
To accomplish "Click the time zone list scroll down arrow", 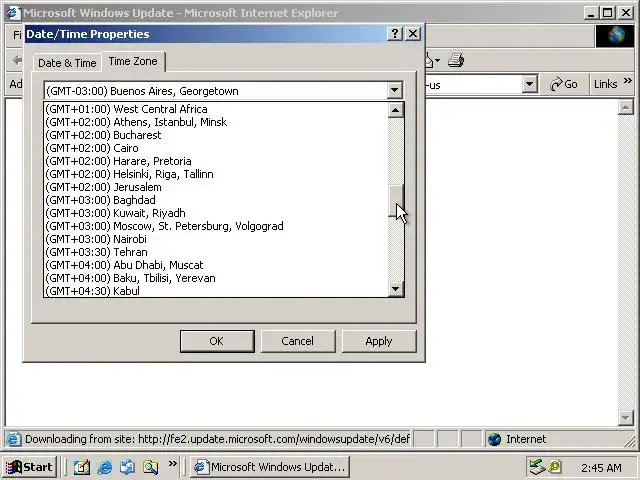I will tap(396, 289).
